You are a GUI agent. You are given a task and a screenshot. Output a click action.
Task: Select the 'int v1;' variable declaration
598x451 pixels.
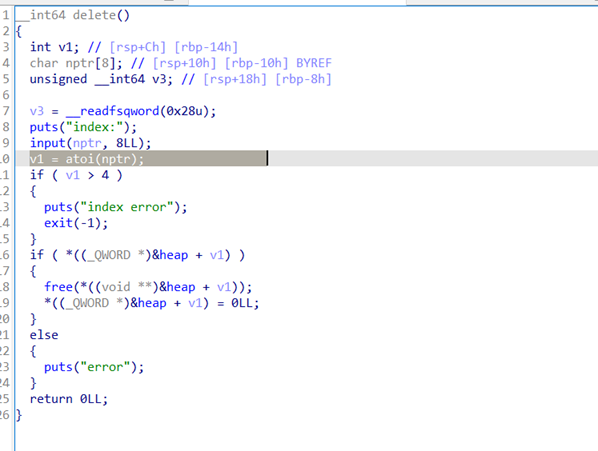coord(55,47)
